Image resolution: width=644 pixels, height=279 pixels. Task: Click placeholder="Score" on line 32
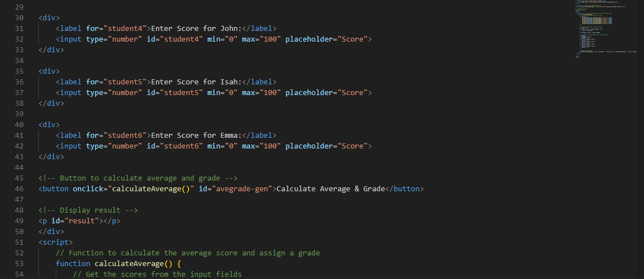point(327,39)
